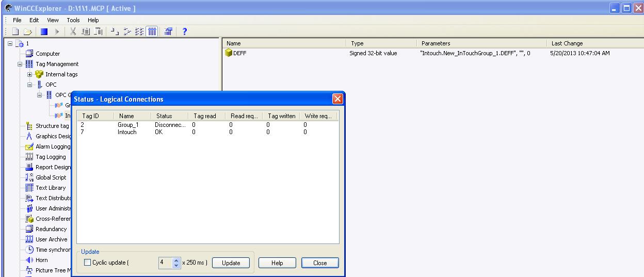
Task: Enable the Cyclic update checkbox
Action: coord(87,263)
